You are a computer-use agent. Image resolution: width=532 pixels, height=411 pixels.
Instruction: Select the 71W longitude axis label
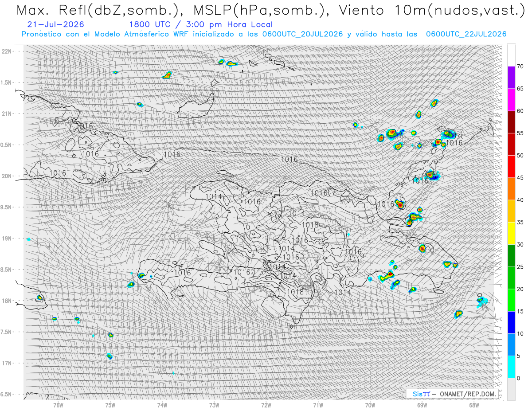click(318, 404)
